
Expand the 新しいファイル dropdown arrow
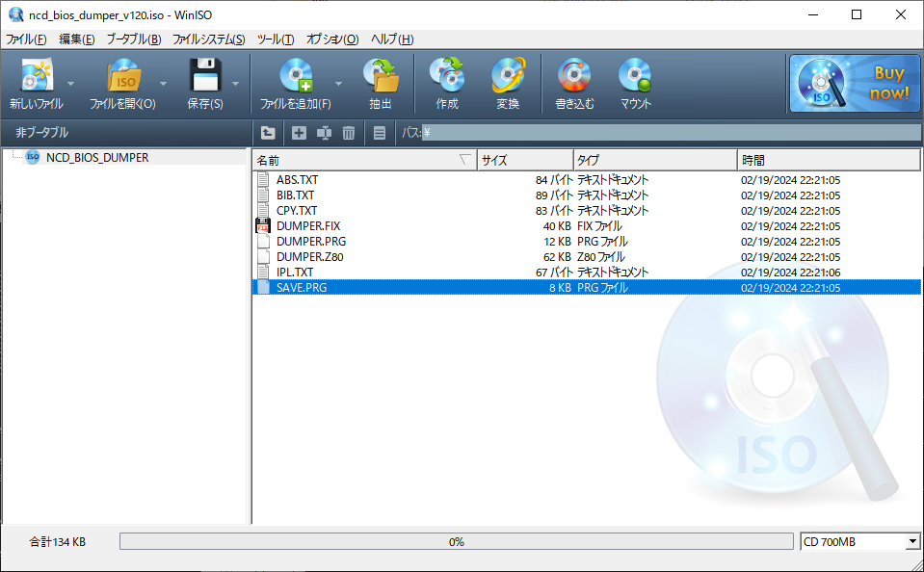[70, 84]
